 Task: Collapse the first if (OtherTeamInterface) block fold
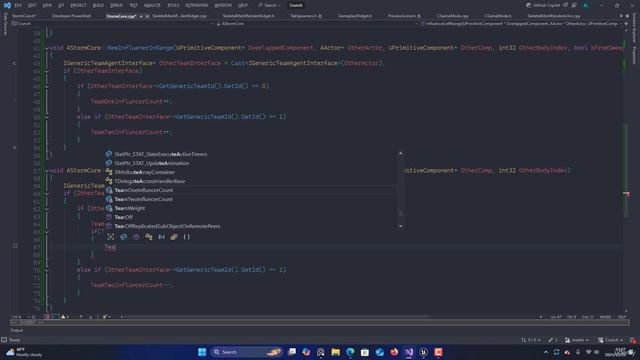click(47, 71)
